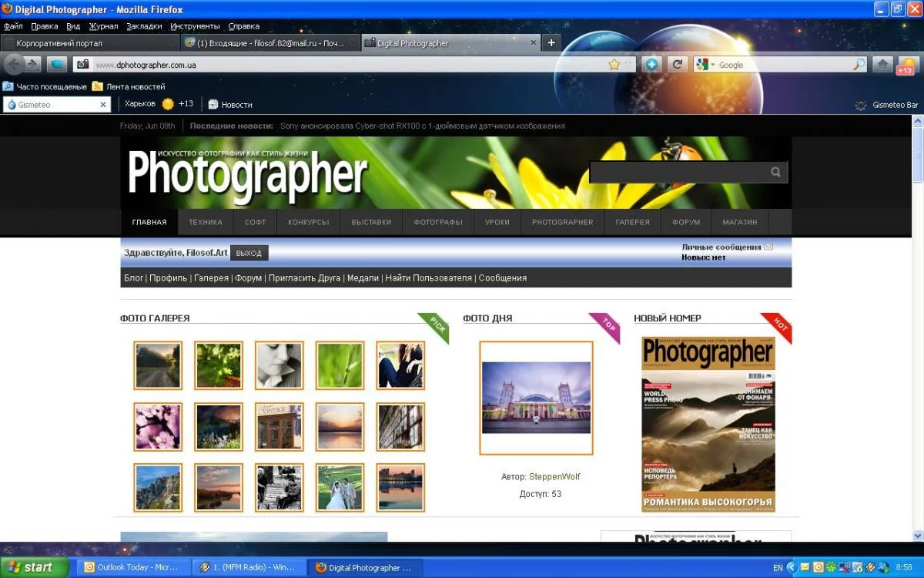Image resolution: width=924 pixels, height=578 pixels.
Task: Expand hidden tray icons arrow
Action: (x=792, y=567)
